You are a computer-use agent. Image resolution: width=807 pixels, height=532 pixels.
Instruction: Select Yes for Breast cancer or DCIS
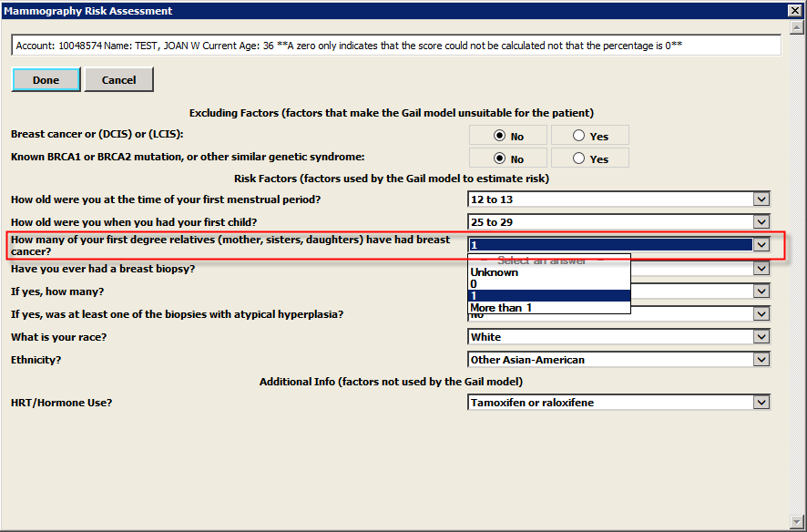click(x=580, y=136)
